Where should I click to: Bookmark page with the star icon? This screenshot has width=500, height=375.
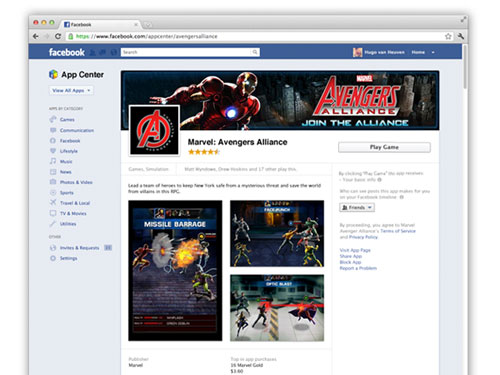pos(448,36)
